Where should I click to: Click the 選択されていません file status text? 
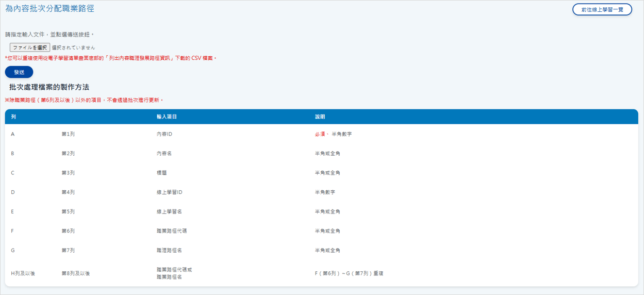73,47
